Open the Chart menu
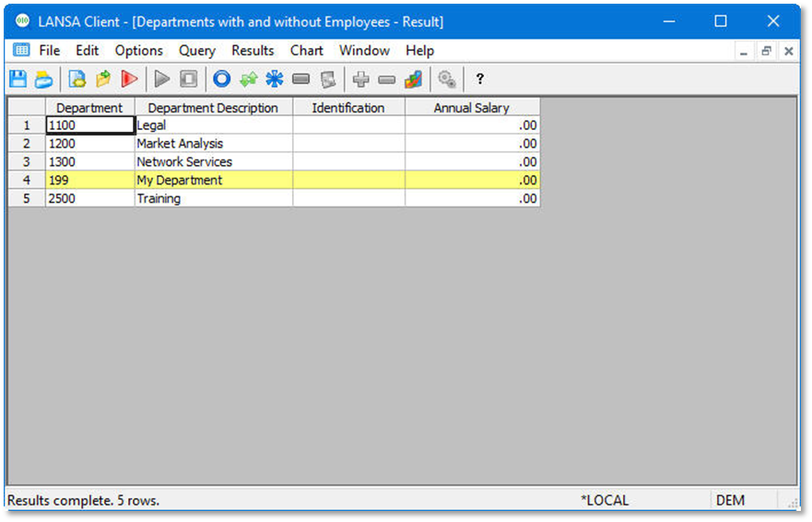Screen dimensions: 812x522 (x=307, y=51)
